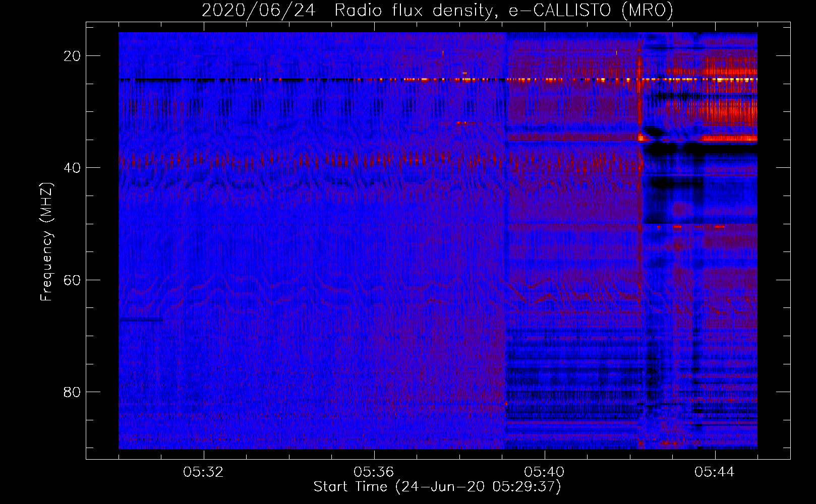Click the plot title '2020/06/24 Radio flux density, e-CALLISTO (MRO)'
816x504 pixels.
[x=437, y=10]
